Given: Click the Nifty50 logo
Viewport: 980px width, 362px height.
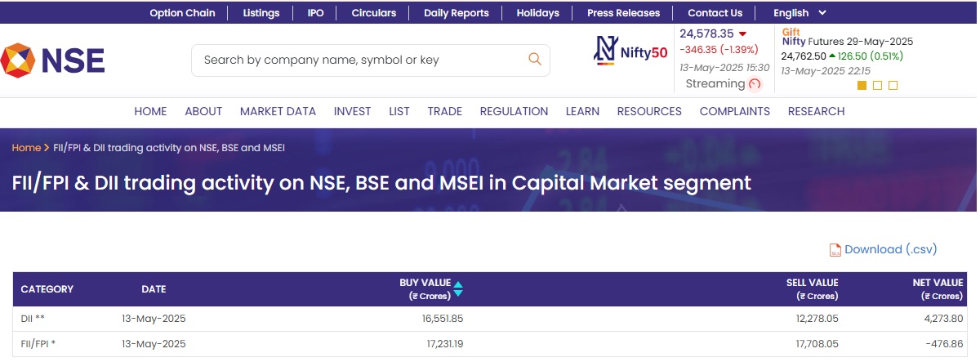Looking at the screenshot, I should [x=630, y=51].
